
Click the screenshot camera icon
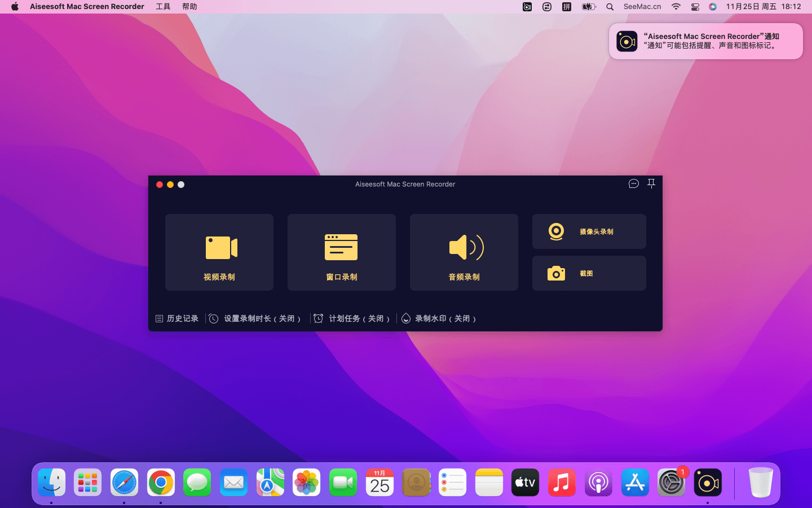[x=556, y=273]
